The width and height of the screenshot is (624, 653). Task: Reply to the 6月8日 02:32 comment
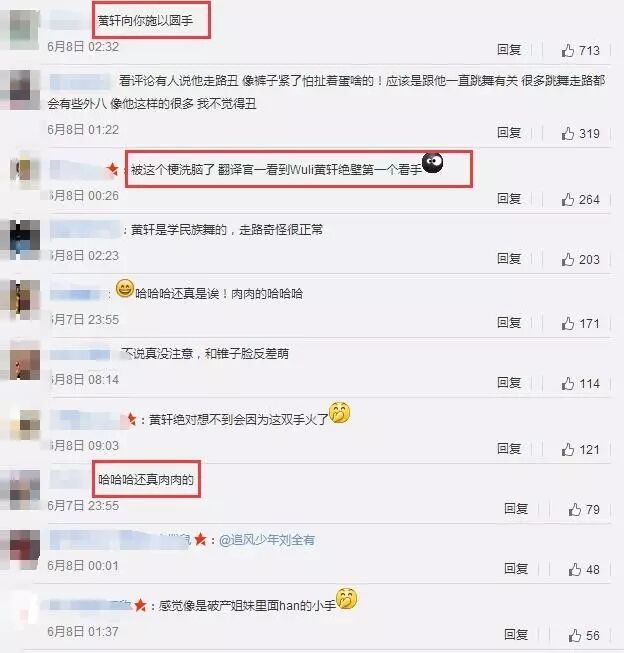509,50
